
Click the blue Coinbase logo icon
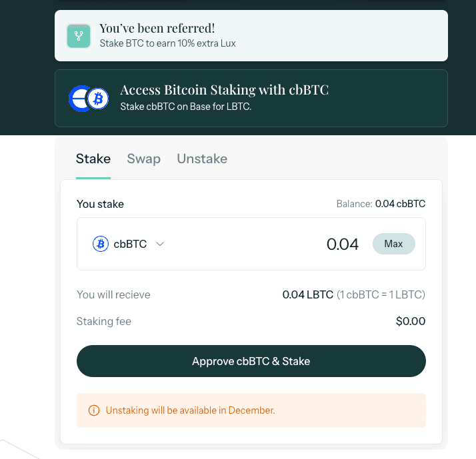79,99
